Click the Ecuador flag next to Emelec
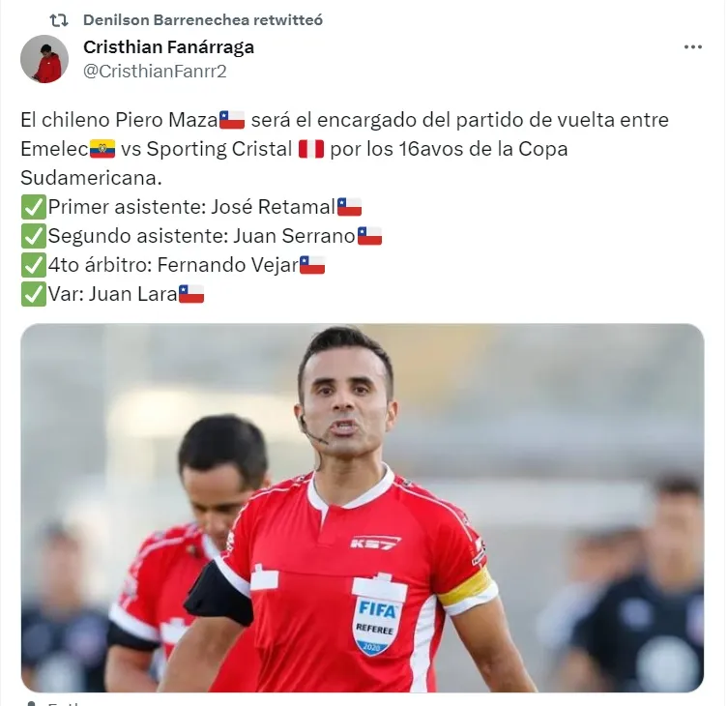The height and width of the screenshot is (706, 728). (x=102, y=149)
